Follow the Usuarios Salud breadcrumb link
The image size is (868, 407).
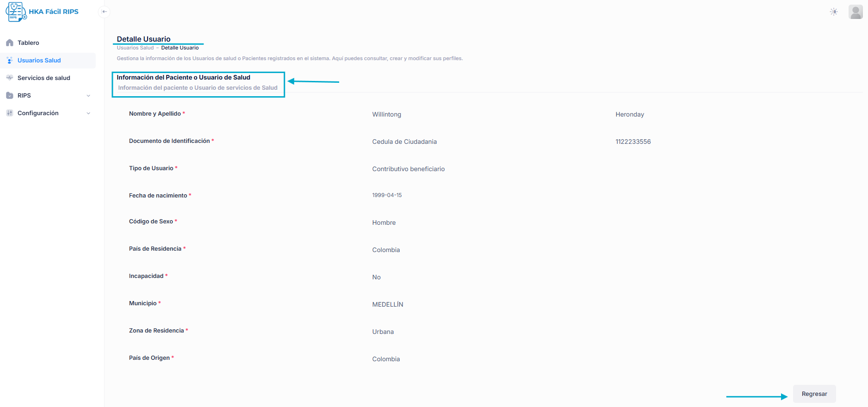tap(135, 48)
